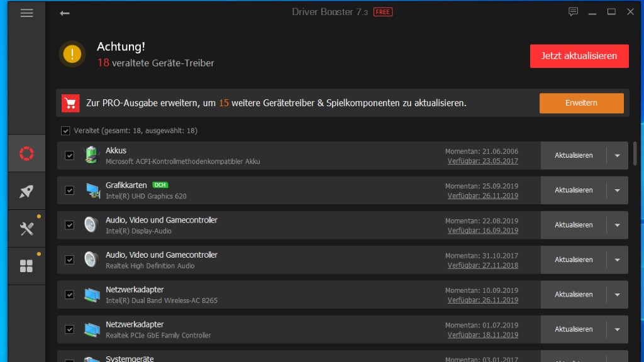644x362 pixels.
Task: Click '18 veraltete Geräte-Treiber' text
Action: 156,63
